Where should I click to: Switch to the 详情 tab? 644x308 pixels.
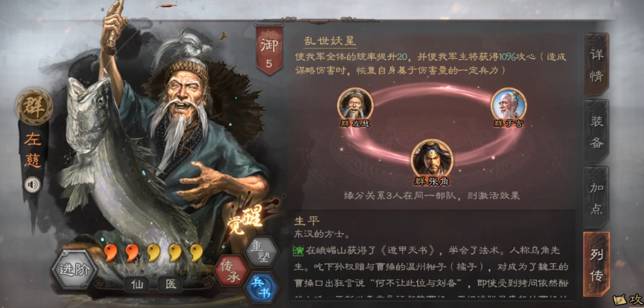pos(597,65)
